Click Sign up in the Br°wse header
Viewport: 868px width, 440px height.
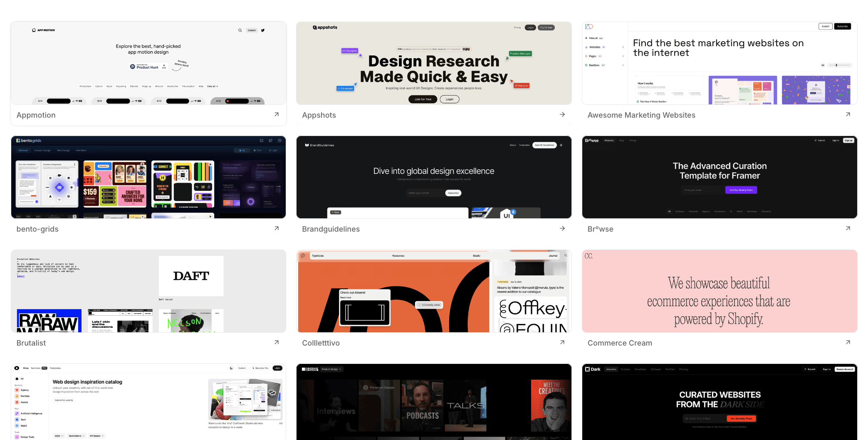point(848,141)
